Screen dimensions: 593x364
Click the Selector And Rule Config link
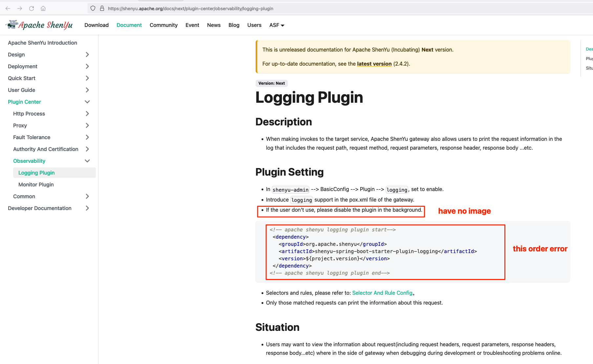point(382,293)
